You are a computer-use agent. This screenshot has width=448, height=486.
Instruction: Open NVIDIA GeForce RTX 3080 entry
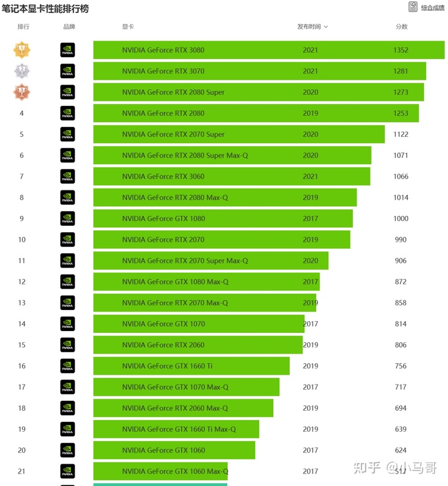click(163, 50)
